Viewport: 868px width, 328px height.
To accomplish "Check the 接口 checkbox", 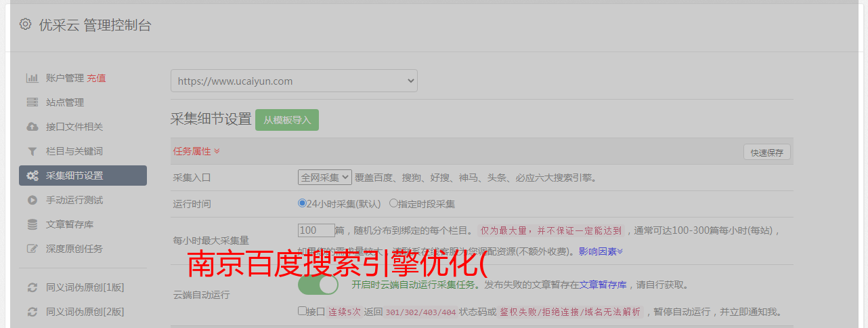I will (302, 311).
